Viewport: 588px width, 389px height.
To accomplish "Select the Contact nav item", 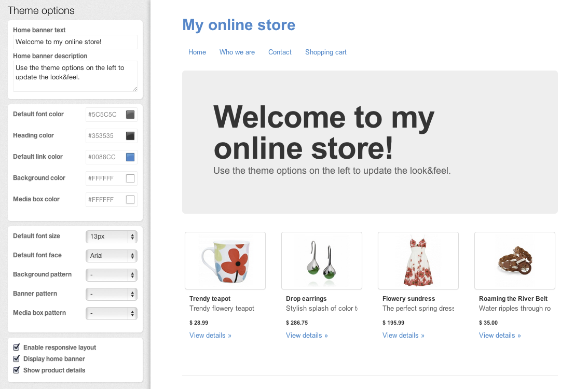I will pos(280,52).
